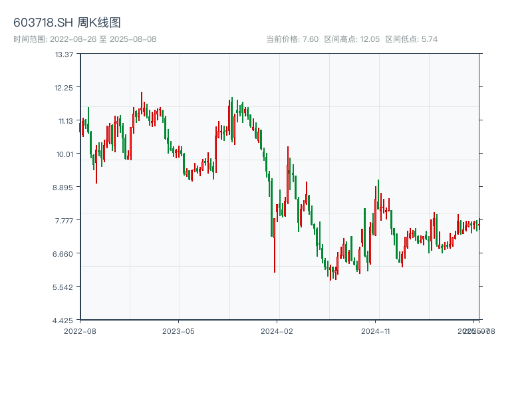The width and height of the screenshot is (532, 399).
Task: Click the 当前价格 7.60 label
Action: (x=292, y=39)
